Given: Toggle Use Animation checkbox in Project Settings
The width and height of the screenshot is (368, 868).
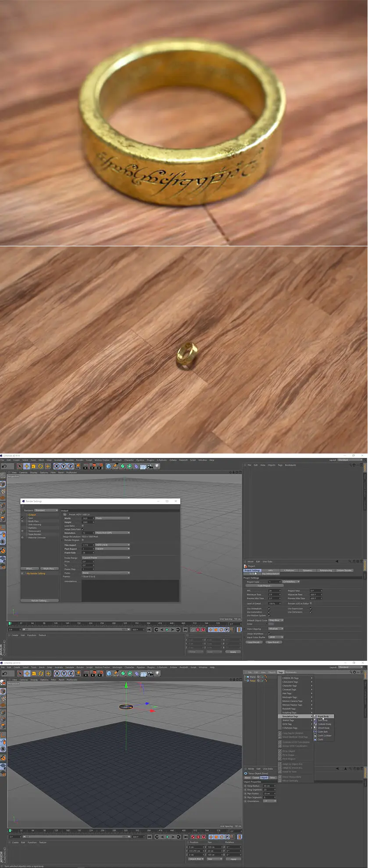Looking at the screenshot, I should [269, 609].
